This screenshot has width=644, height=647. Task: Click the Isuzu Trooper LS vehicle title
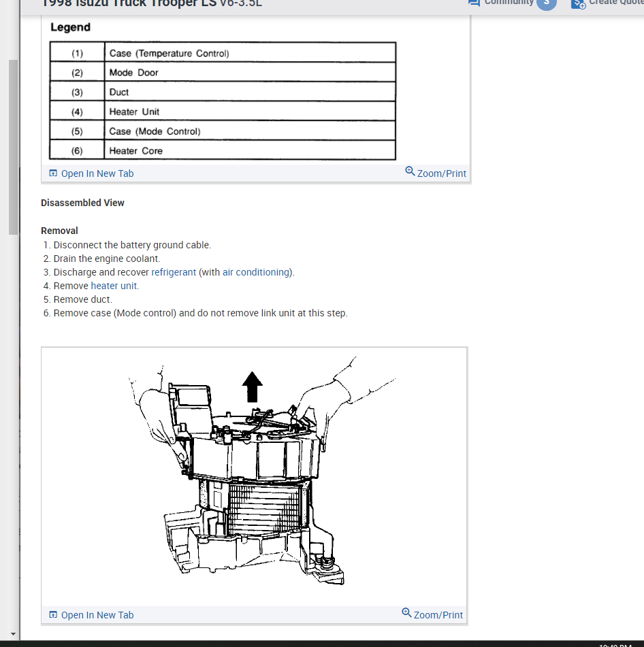coord(152,3)
